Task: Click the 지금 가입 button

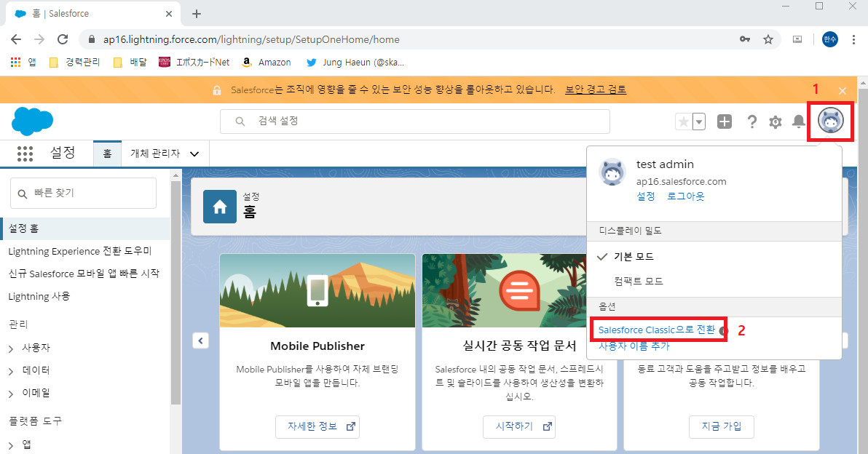Action: [x=722, y=426]
